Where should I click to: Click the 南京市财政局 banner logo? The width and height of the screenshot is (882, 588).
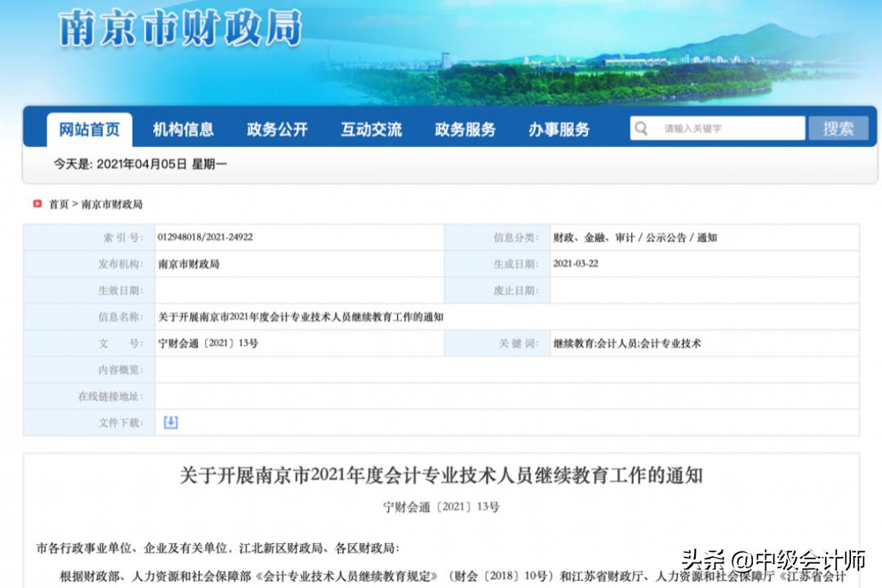(x=180, y=29)
